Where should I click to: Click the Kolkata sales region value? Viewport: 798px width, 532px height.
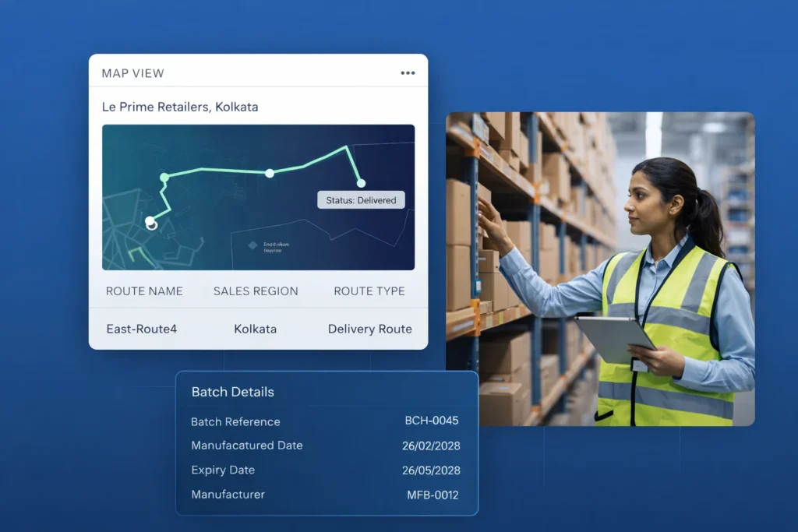[256, 329]
